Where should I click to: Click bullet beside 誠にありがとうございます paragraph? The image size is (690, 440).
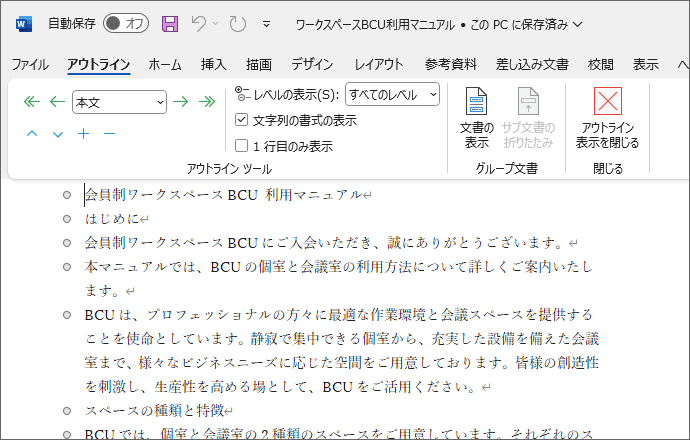(67, 243)
